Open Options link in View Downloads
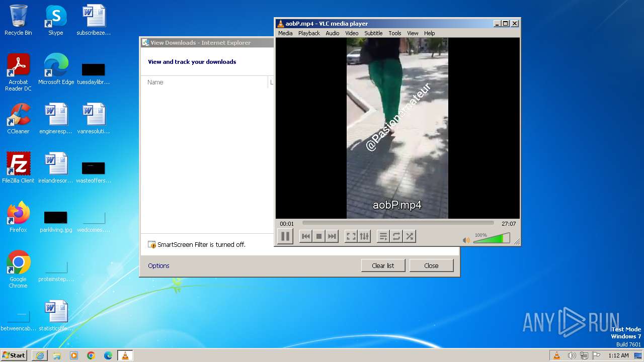 [x=158, y=265]
